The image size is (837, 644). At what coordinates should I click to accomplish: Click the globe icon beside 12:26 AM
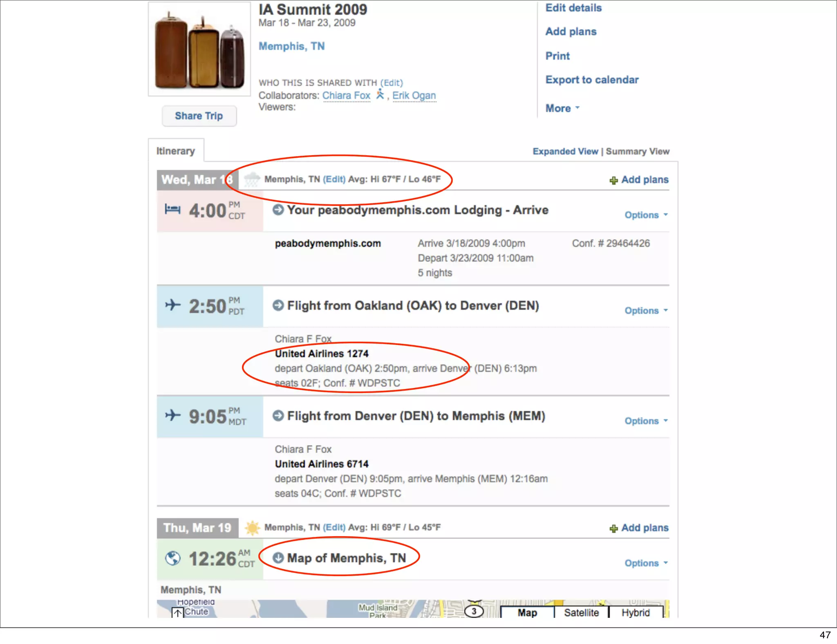tap(173, 558)
